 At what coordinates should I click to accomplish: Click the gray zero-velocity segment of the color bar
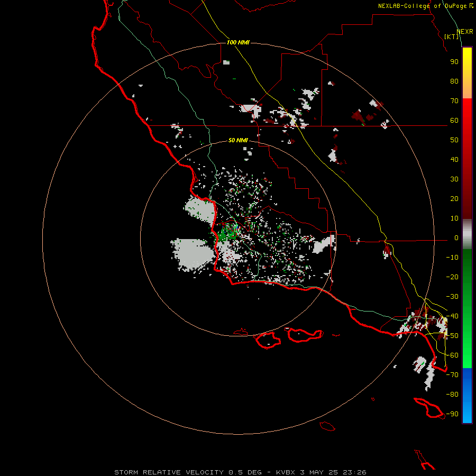tap(467, 234)
